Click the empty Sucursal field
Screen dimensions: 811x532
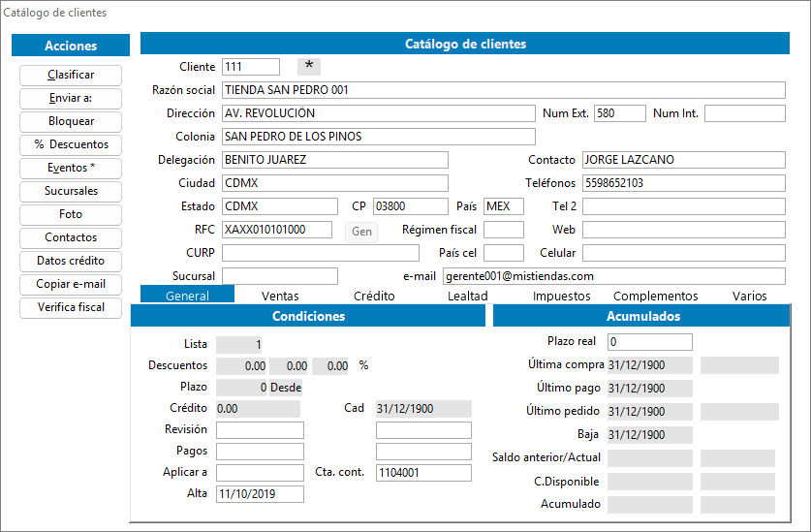pyautogui.click(x=280, y=276)
